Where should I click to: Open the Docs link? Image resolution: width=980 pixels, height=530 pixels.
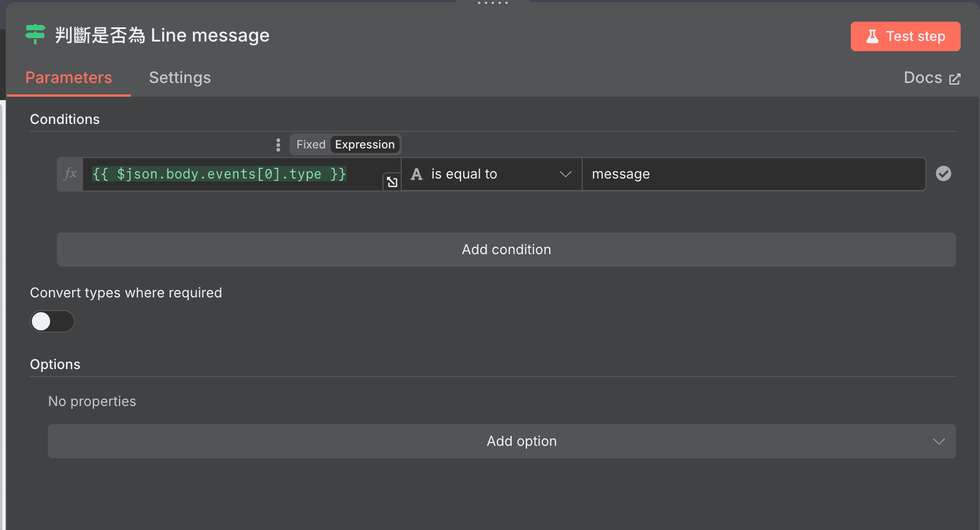[923, 78]
